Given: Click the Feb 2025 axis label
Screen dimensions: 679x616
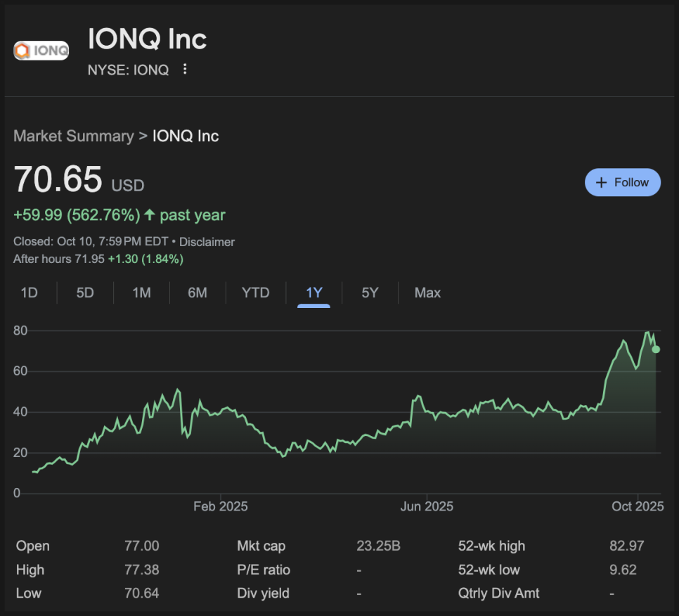Looking at the screenshot, I should pyautogui.click(x=220, y=506).
